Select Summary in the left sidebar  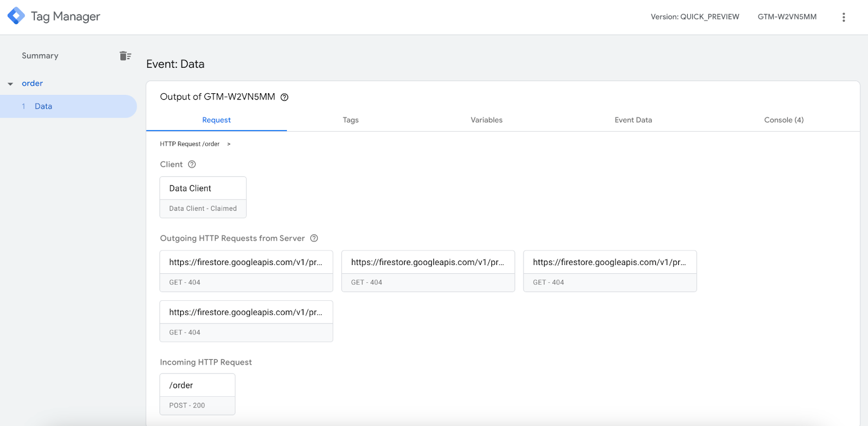coord(40,56)
